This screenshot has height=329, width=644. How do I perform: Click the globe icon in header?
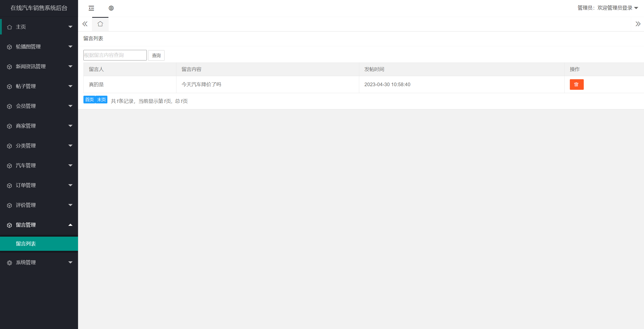tap(111, 8)
